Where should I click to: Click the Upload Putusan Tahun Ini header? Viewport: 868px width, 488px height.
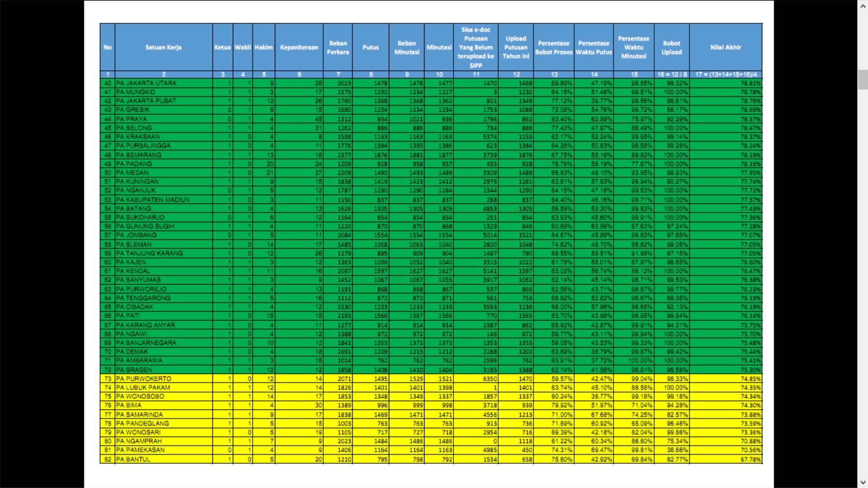click(515, 47)
